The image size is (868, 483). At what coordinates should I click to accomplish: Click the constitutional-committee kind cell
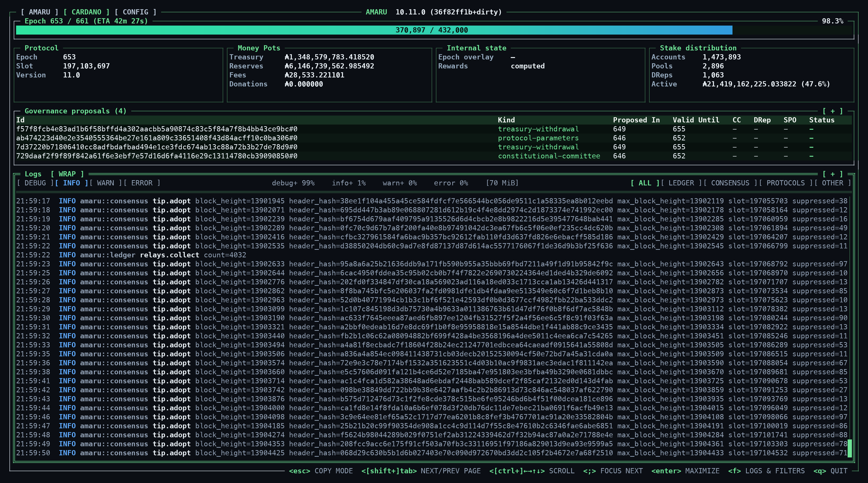[x=549, y=156]
